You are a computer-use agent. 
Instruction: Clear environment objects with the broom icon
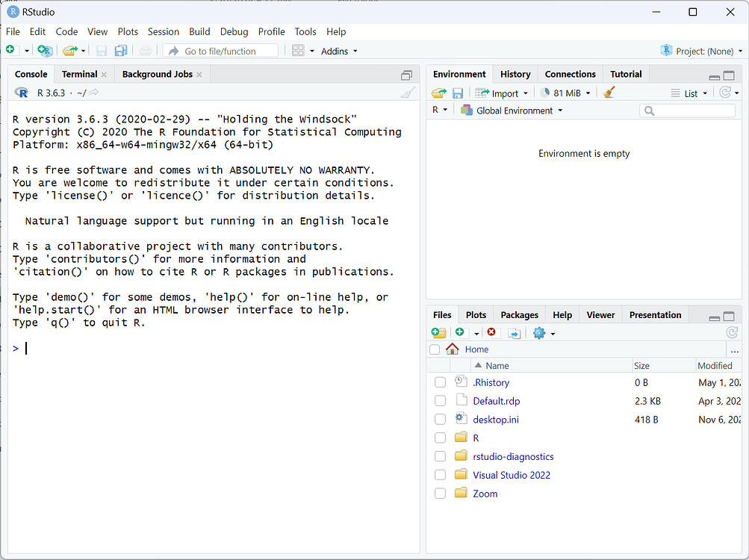coord(609,93)
